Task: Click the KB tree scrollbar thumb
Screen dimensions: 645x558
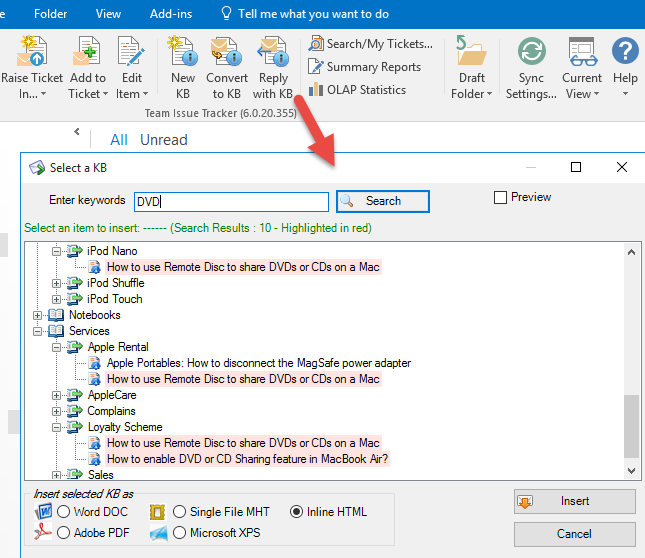Action: point(631,426)
